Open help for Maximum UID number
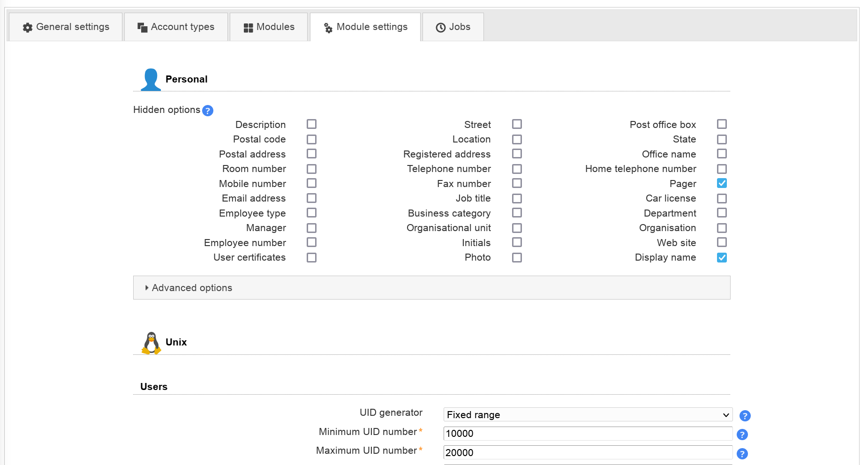 coord(742,454)
